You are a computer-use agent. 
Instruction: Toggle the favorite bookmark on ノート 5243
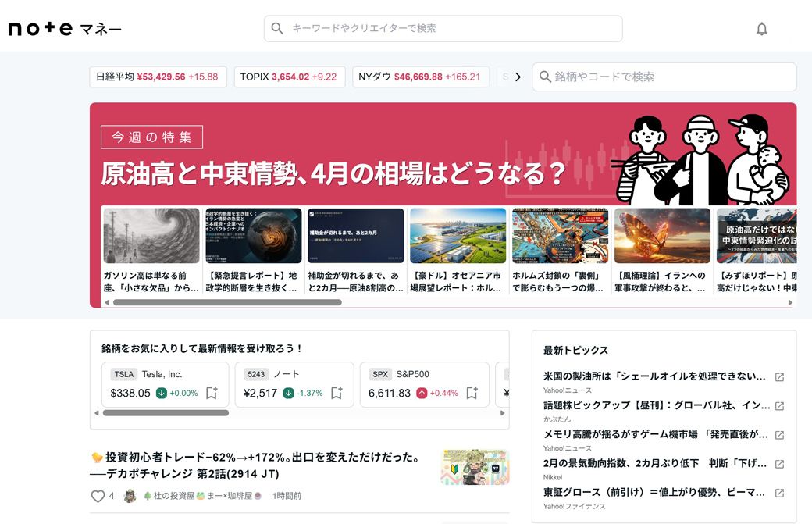[336, 391]
